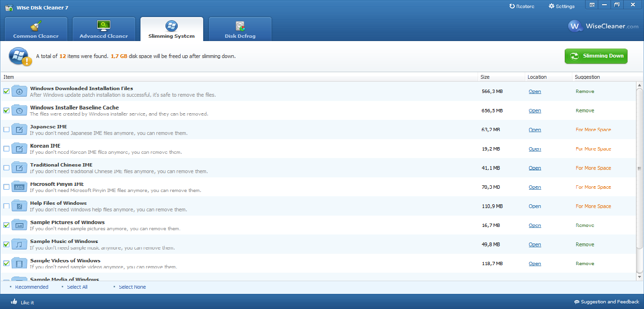Screen dimensions: 644x309
Task: Uncheck Sample Music of Windows
Action: 7,244
